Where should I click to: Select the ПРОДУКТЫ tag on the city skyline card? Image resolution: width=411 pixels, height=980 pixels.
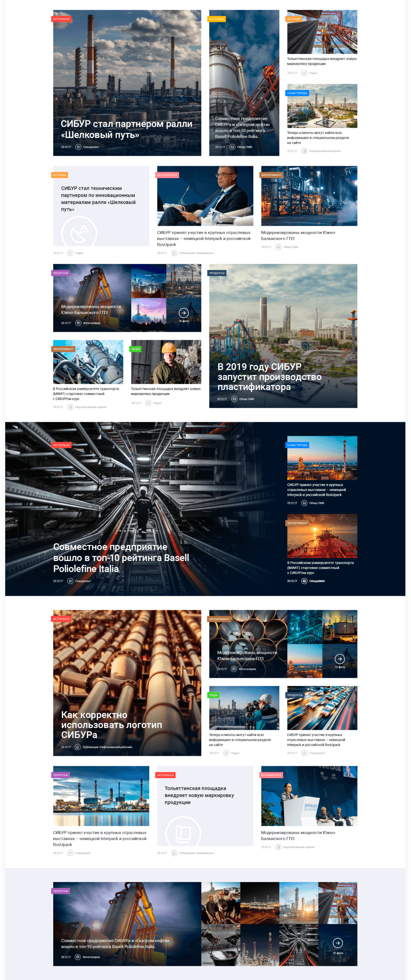click(217, 273)
